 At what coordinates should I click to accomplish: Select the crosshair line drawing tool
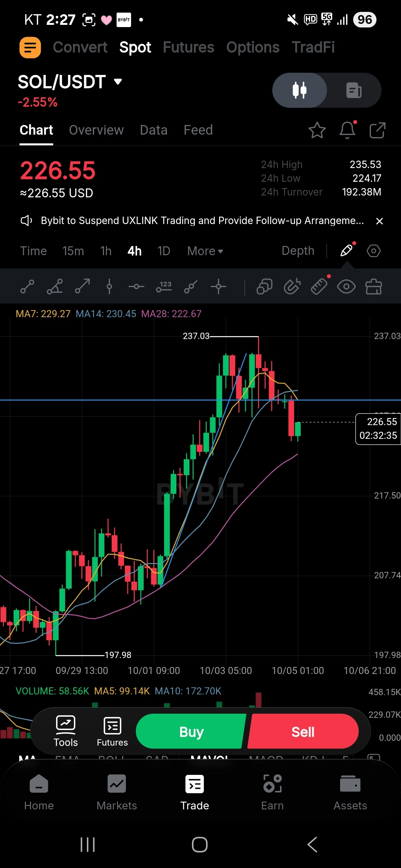(218, 287)
